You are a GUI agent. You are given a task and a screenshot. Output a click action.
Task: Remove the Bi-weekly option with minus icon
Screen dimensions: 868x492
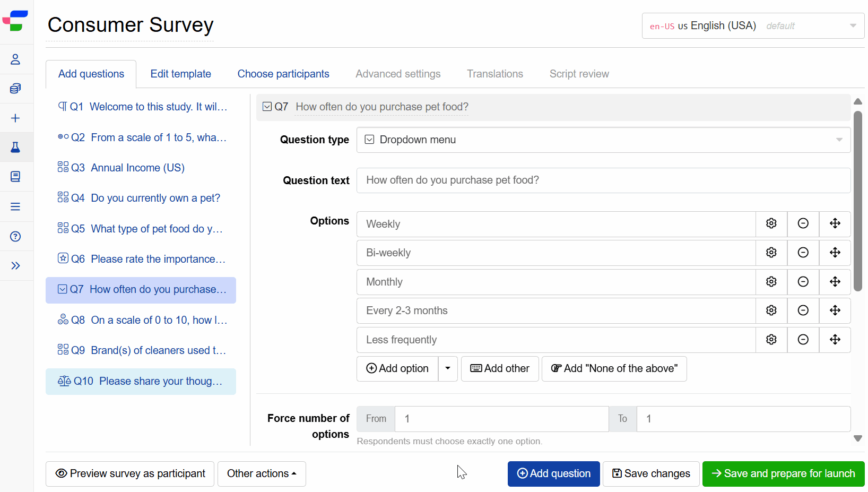[x=803, y=253]
